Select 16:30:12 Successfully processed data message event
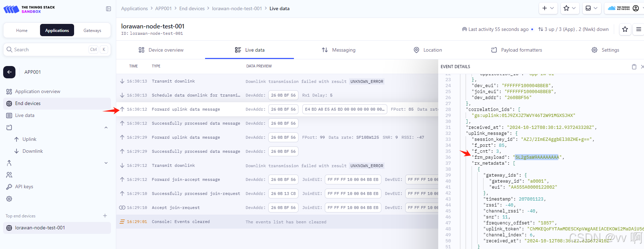The image size is (644, 249). pos(277,123)
